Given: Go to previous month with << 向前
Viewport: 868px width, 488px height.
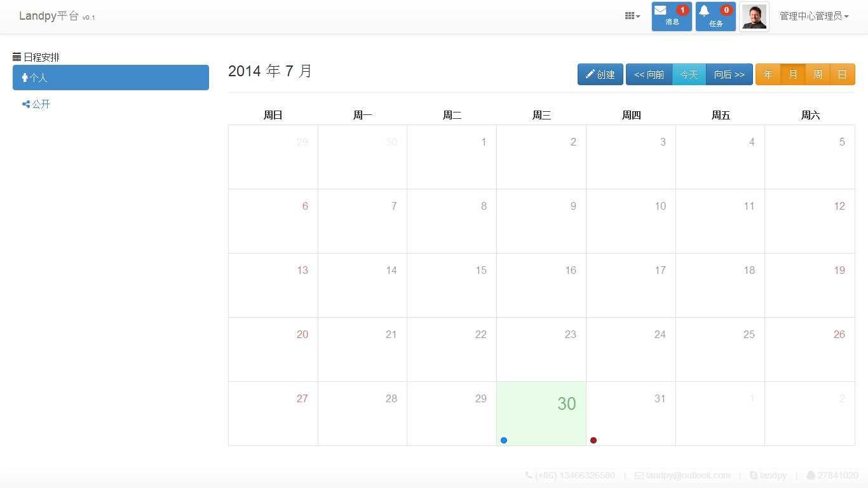Looking at the screenshot, I should click(649, 74).
